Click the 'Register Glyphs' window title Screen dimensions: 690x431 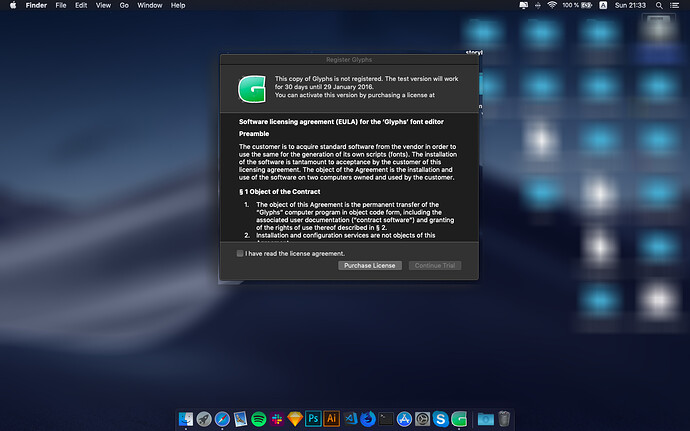pos(349,59)
